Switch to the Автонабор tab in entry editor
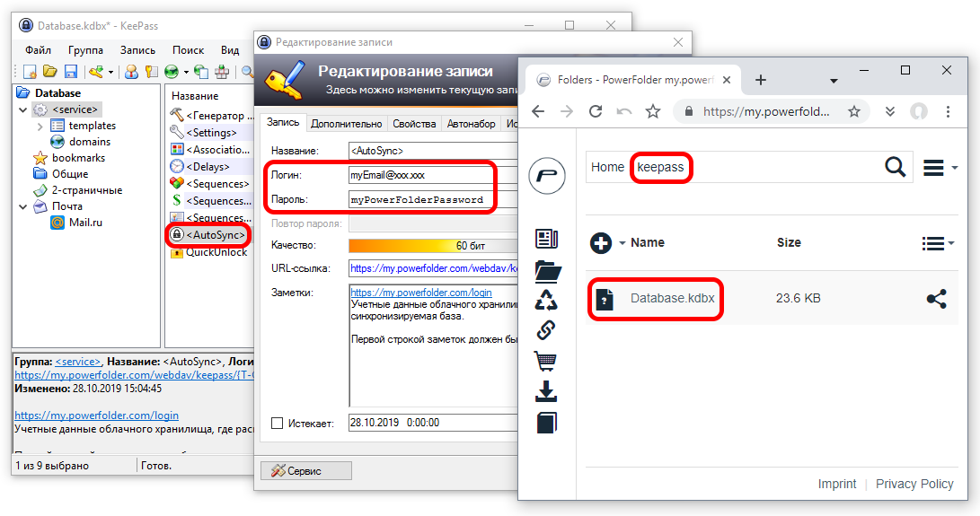Image resolution: width=980 pixels, height=516 pixels. coord(471,124)
